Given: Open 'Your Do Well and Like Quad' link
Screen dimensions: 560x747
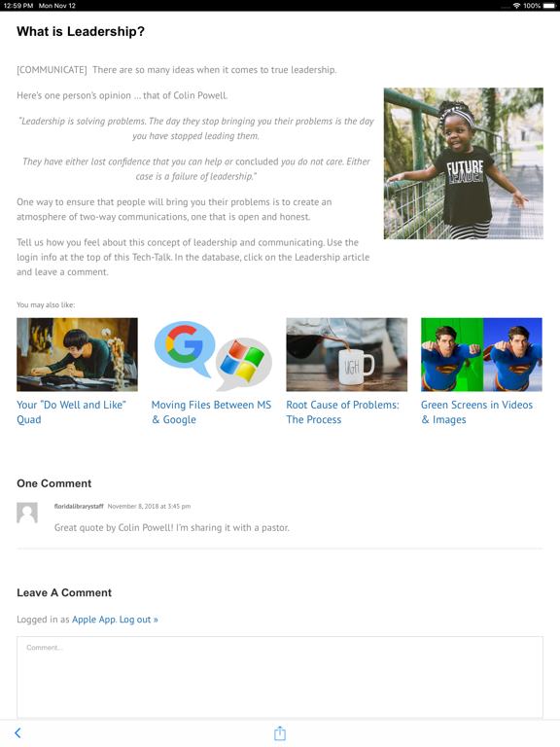Looking at the screenshot, I should pyautogui.click(x=71, y=412).
